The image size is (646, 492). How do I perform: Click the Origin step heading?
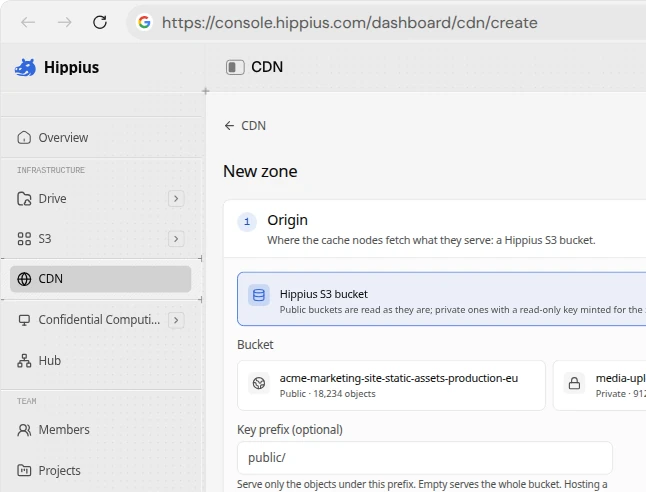click(288, 220)
